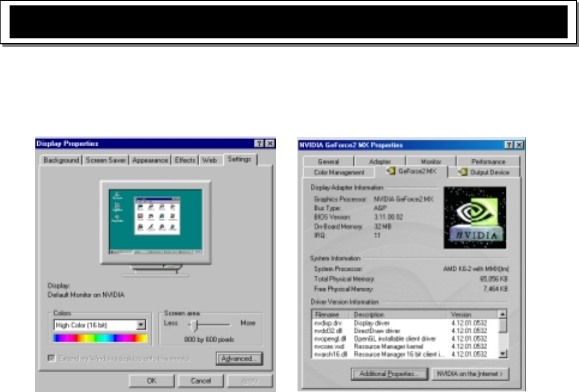Open the General tab in NVIDIA Properties

pos(328,161)
